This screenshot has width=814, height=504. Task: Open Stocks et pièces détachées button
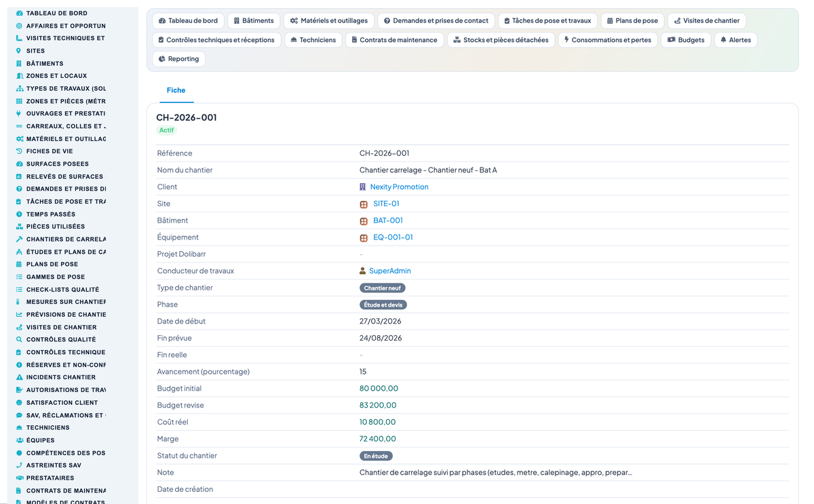[x=501, y=40]
